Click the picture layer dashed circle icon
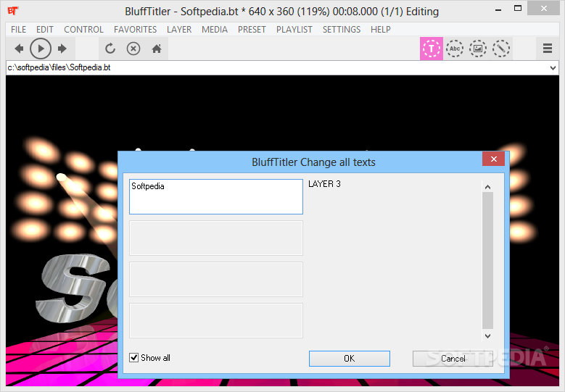Viewport: 565px width, 392px height. point(478,49)
